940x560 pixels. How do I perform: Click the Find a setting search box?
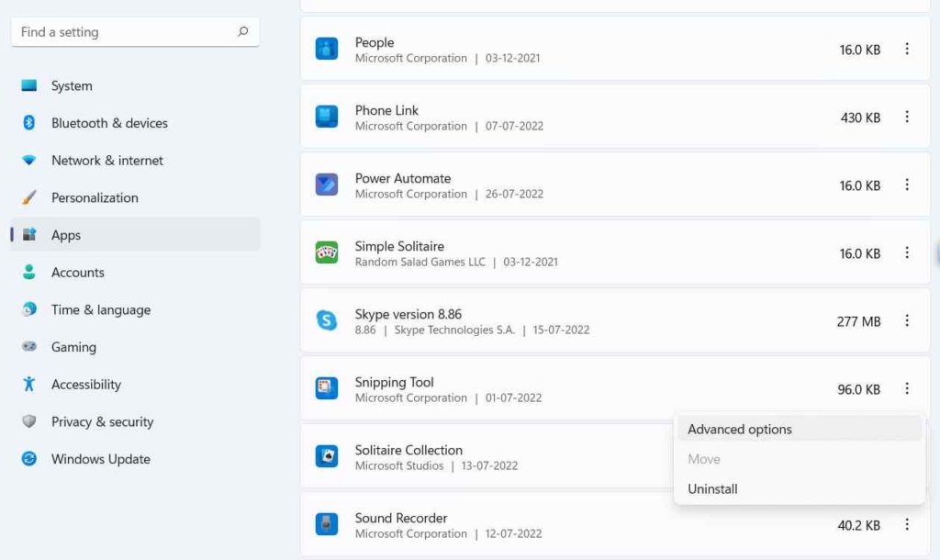119,31
